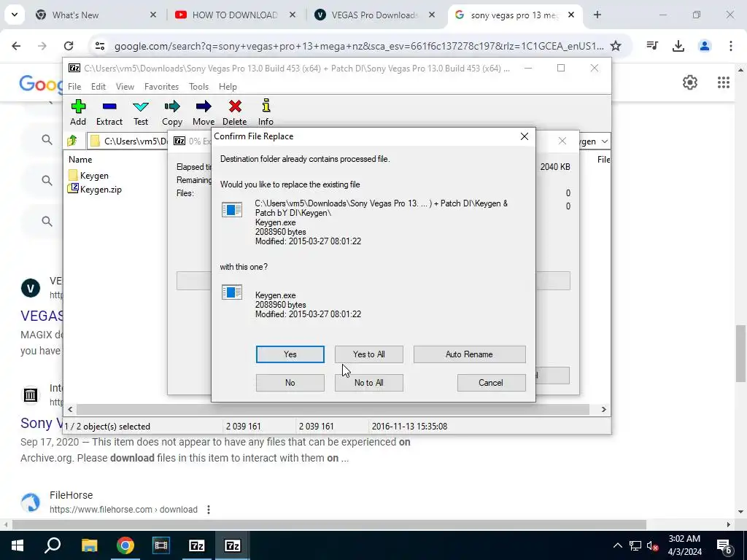Image resolution: width=747 pixels, height=560 pixels.
Task: Switch to VEGAS Pro Downloads tab
Action: [x=374, y=15]
